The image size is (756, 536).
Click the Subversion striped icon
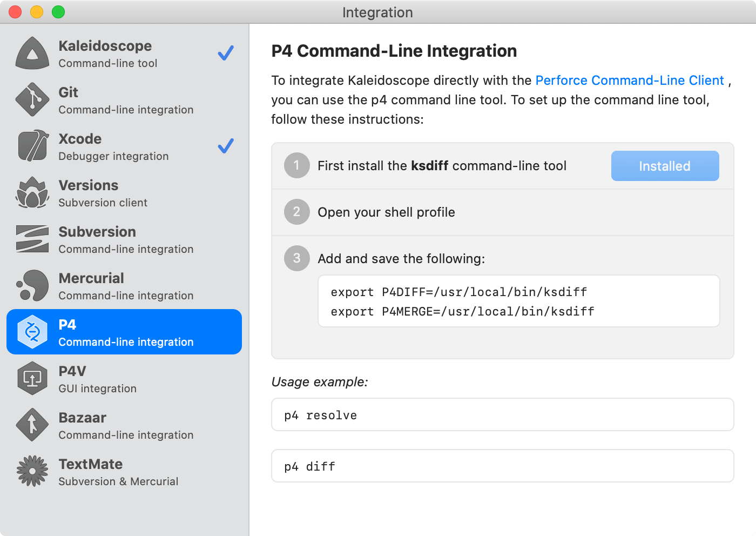click(32, 239)
